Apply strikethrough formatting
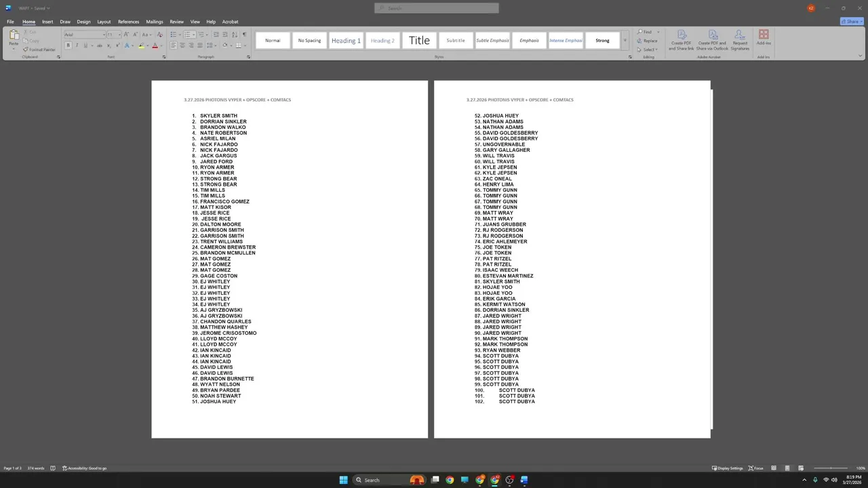This screenshot has height=488, width=868. click(x=100, y=45)
